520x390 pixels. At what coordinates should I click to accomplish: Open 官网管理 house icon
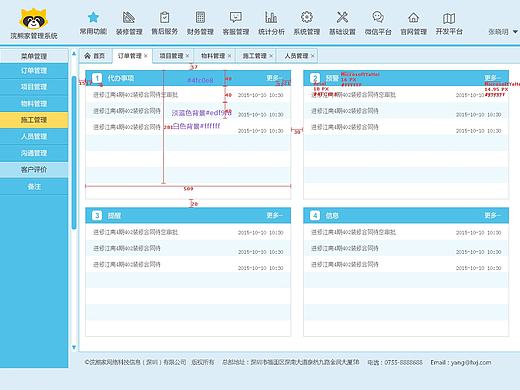coord(413,17)
